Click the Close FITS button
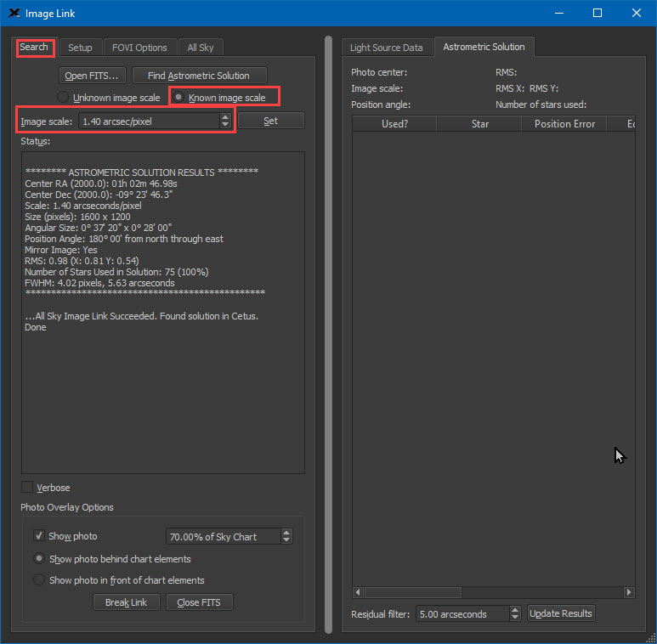This screenshot has width=657, height=644. coord(200,602)
